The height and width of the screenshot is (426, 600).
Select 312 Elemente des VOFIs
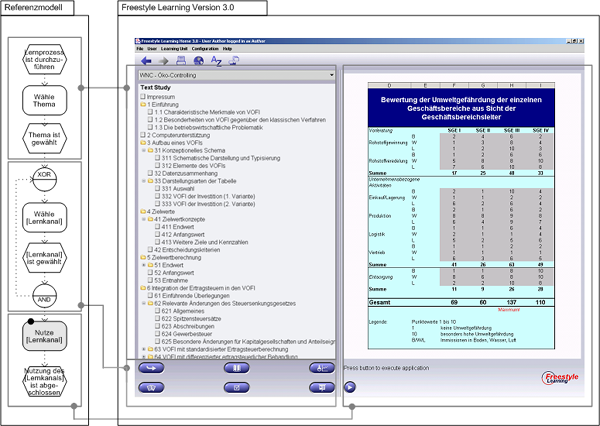pyautogui.click(x=193, y=166)
